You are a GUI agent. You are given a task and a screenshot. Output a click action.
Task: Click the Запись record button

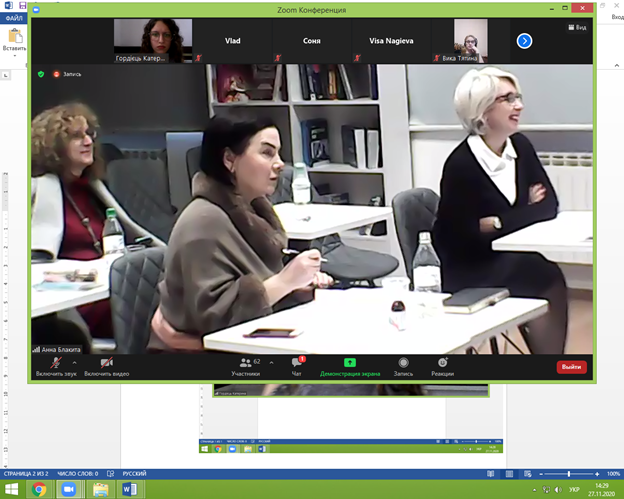[x=403, y=366]
